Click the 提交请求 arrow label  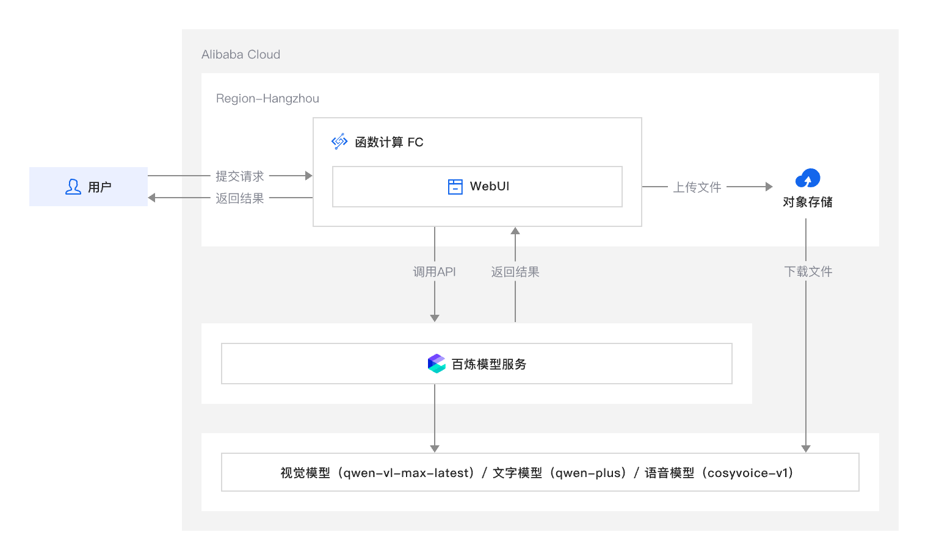click(239, 176)
